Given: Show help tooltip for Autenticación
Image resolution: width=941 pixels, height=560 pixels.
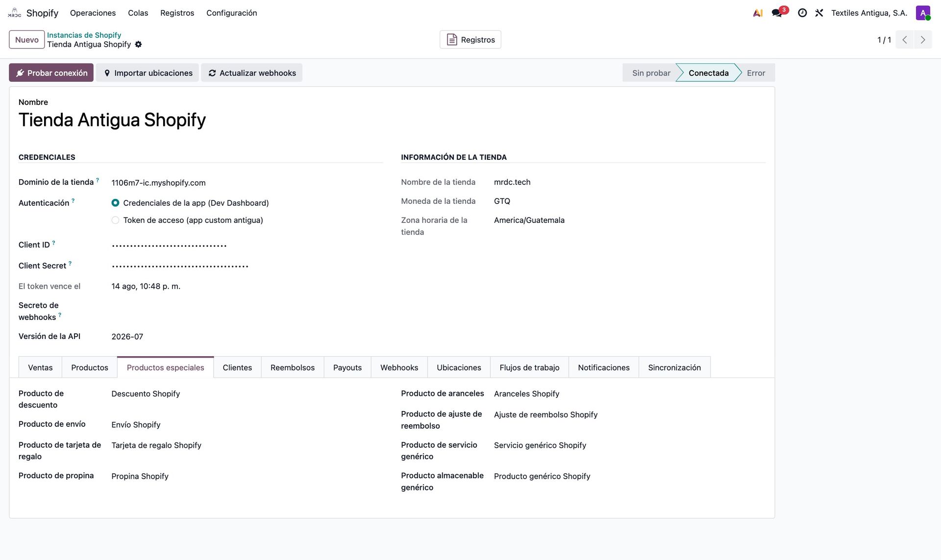Looking at the screenshot, I should [73, 201].
